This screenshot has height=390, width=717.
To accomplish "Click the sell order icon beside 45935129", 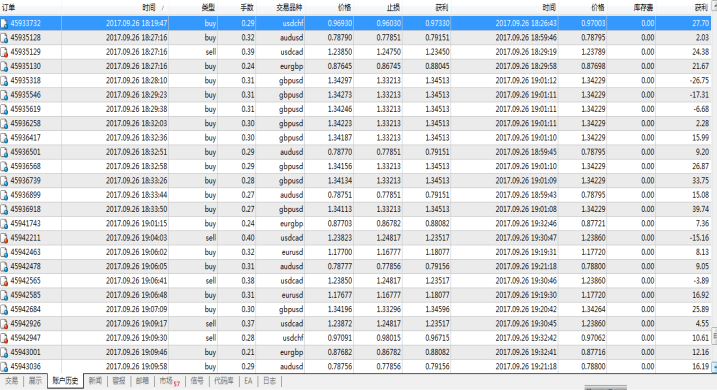I will coord(4,52).
